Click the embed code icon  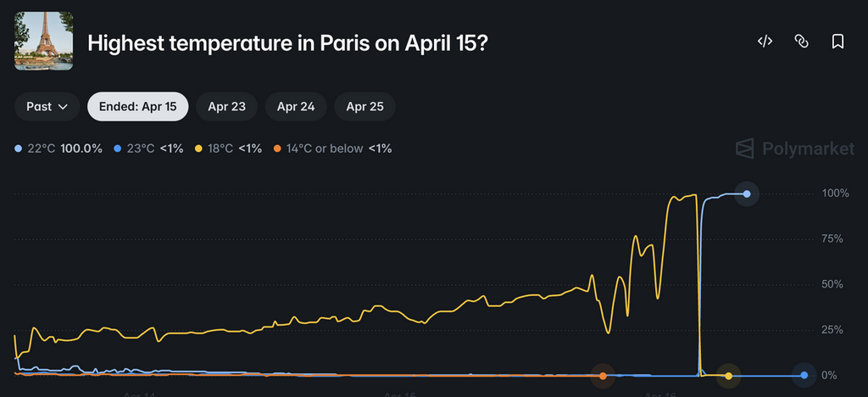pos(765,42)
